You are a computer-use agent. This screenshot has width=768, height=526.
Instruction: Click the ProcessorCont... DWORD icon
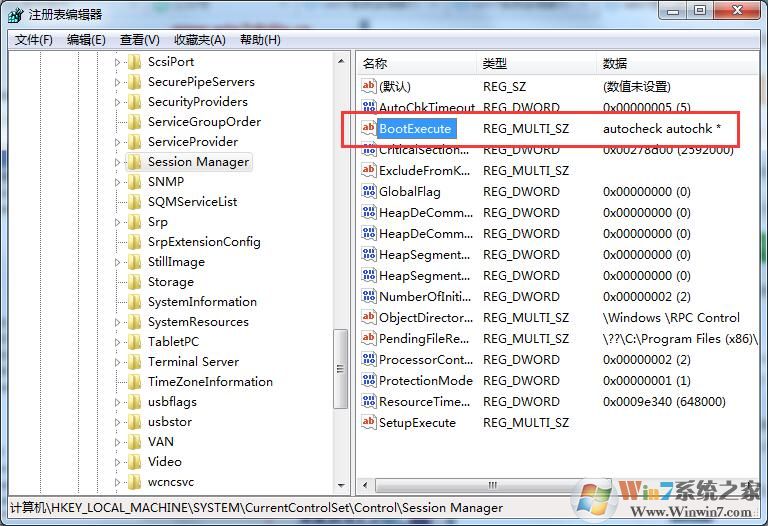click(368, 359)
